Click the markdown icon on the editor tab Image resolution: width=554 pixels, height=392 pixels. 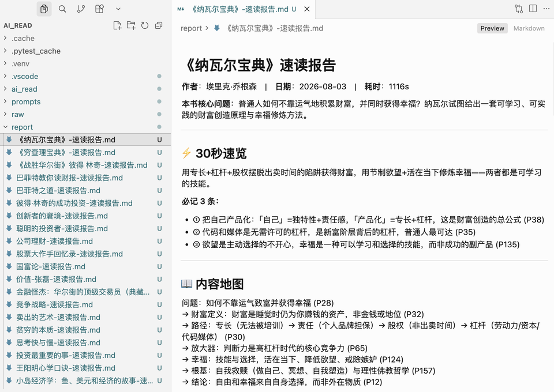181,9
